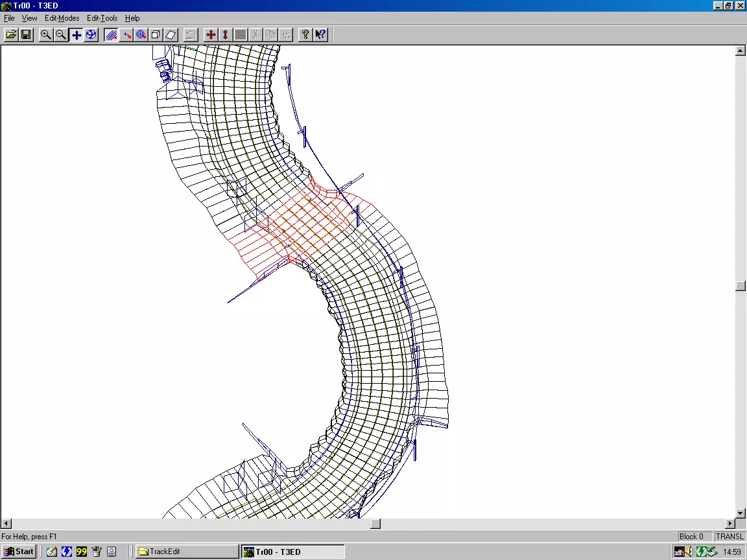This screenshot has width=747, height=560.
Task: Click the gray square toolbar button
Action: pyautogui.click(x=241, y=35)
